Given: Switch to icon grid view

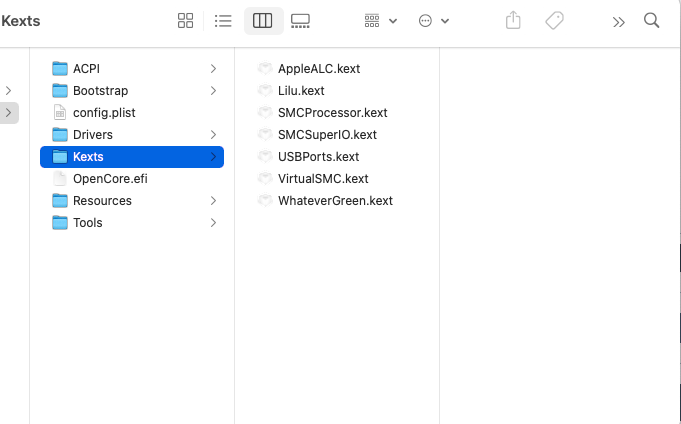Looking at the screenshot, I should tap(185, 21).
